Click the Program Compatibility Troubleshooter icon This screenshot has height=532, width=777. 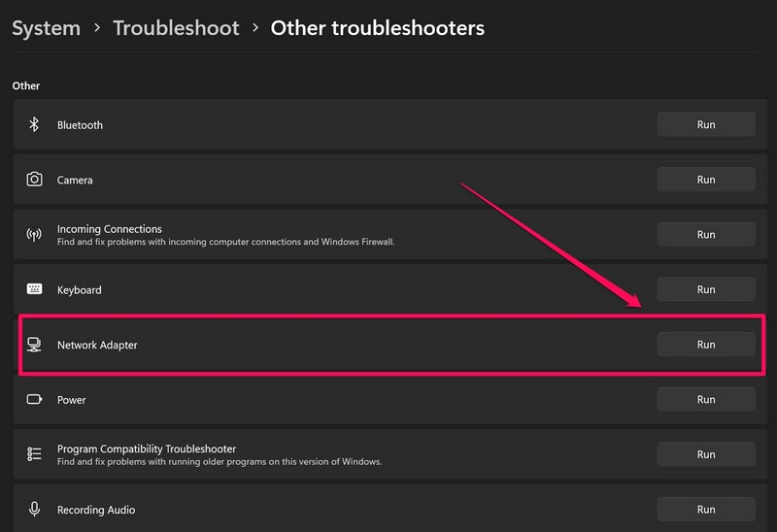(x=34, y=454)
